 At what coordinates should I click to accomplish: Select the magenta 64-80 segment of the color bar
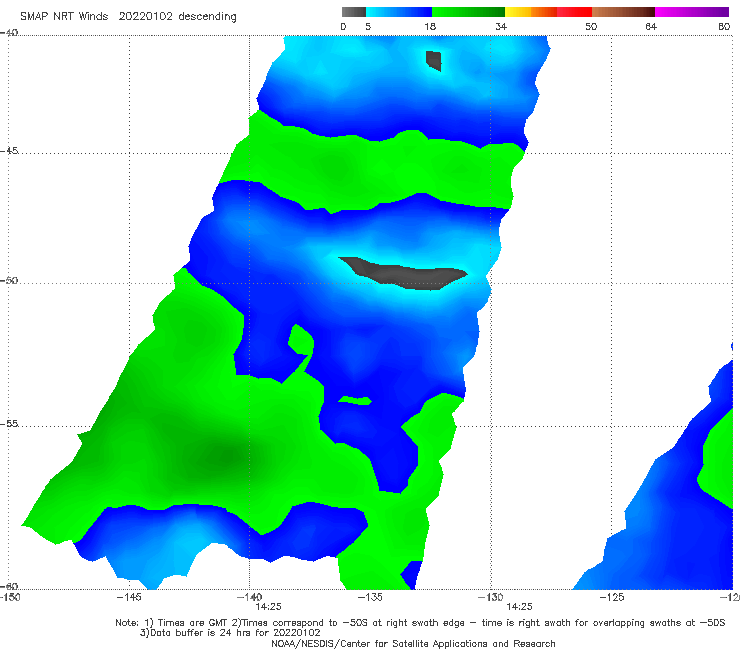tap(692, 12)
